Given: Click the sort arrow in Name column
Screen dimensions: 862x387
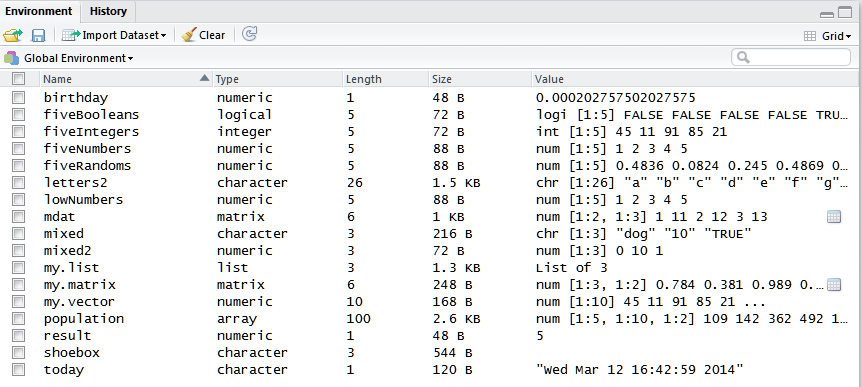Looking at the screenshot, I should [205, 78].
